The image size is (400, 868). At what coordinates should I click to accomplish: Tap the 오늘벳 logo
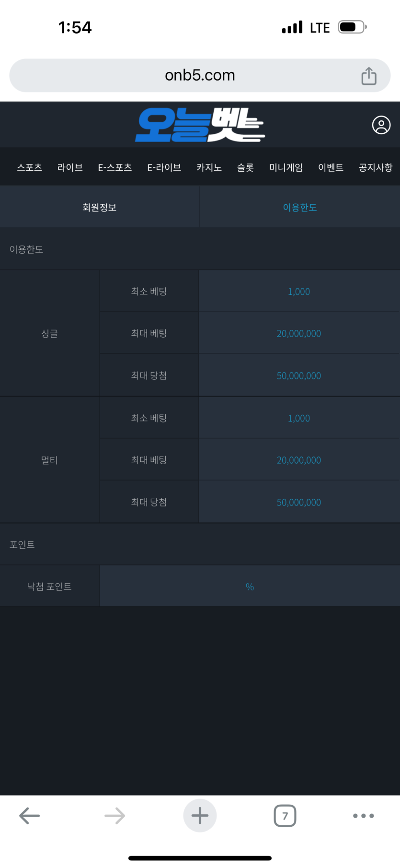tap(200, 125)
